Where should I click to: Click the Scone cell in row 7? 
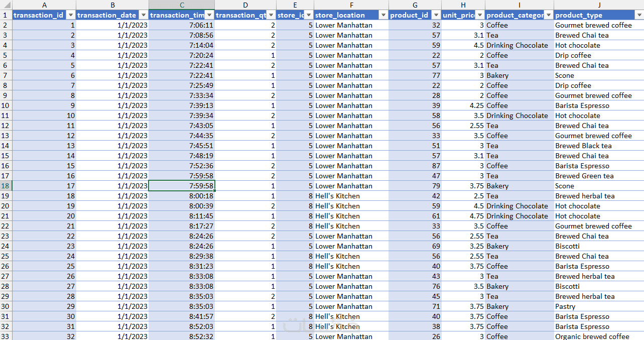coord(599,75)
